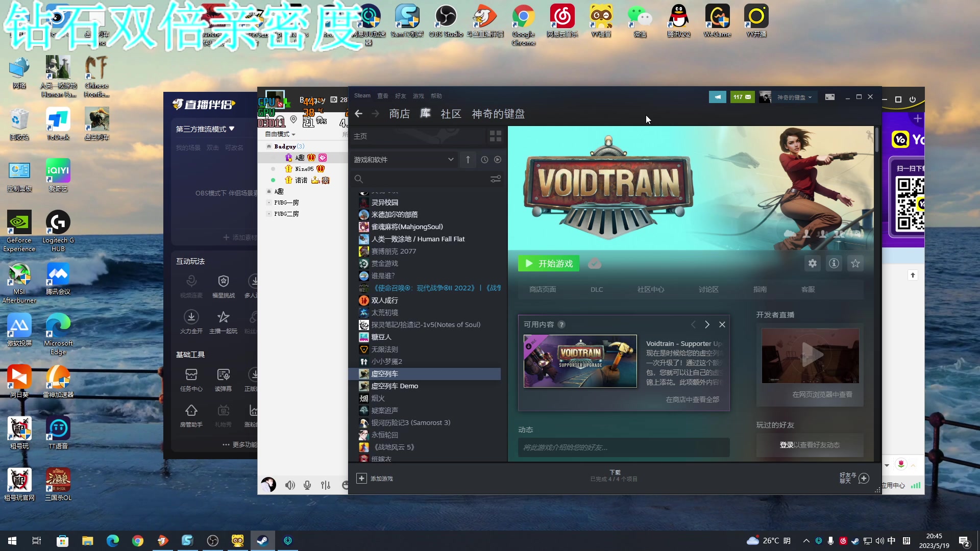The image size is (980, 551).
Task: Check cloud sync status icon beside play button
Action: click(x=595, y=264)
